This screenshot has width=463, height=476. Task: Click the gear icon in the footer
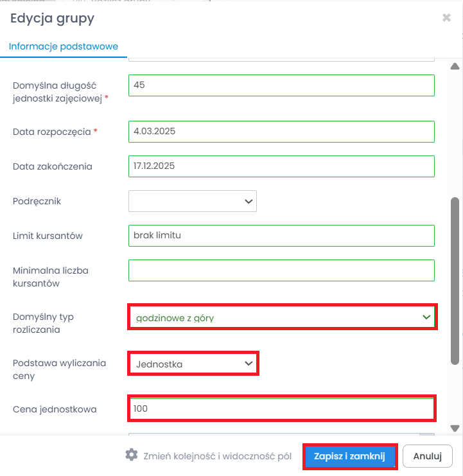(x=132, y=455)
